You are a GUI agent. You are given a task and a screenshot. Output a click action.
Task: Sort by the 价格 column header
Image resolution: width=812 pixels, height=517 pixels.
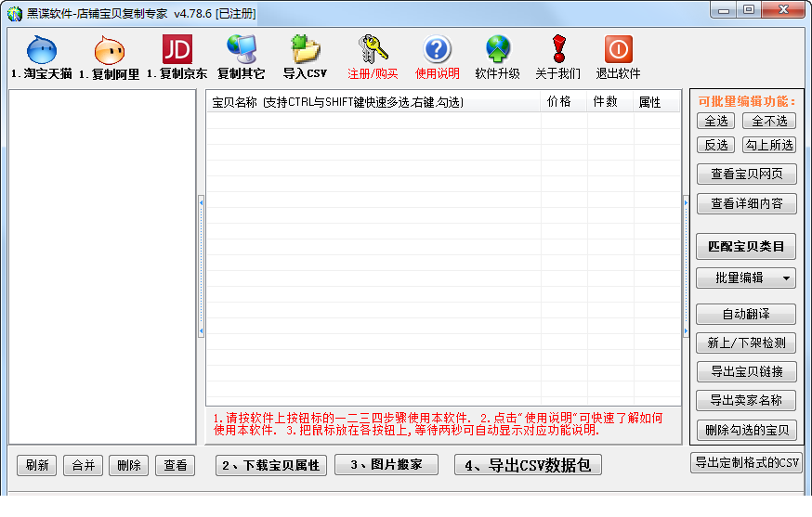(x=563, y=102)
